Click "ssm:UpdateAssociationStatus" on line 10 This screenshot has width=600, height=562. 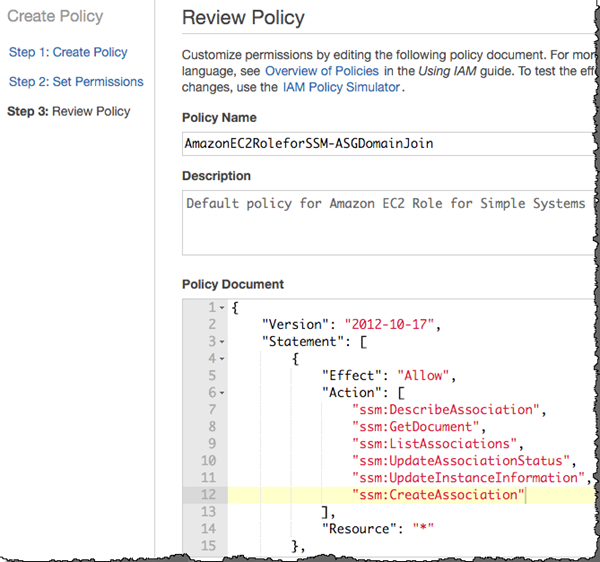point(461,461)
